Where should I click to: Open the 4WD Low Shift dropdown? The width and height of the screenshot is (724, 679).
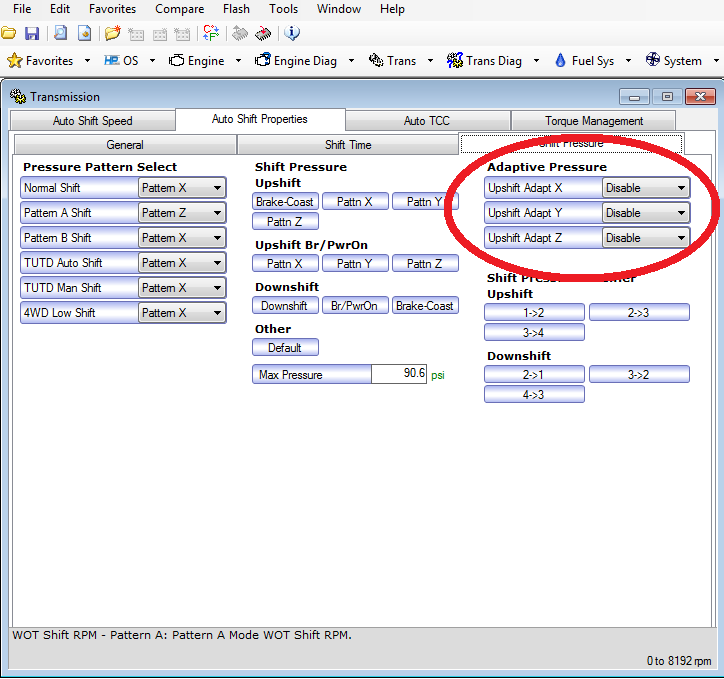181,312
